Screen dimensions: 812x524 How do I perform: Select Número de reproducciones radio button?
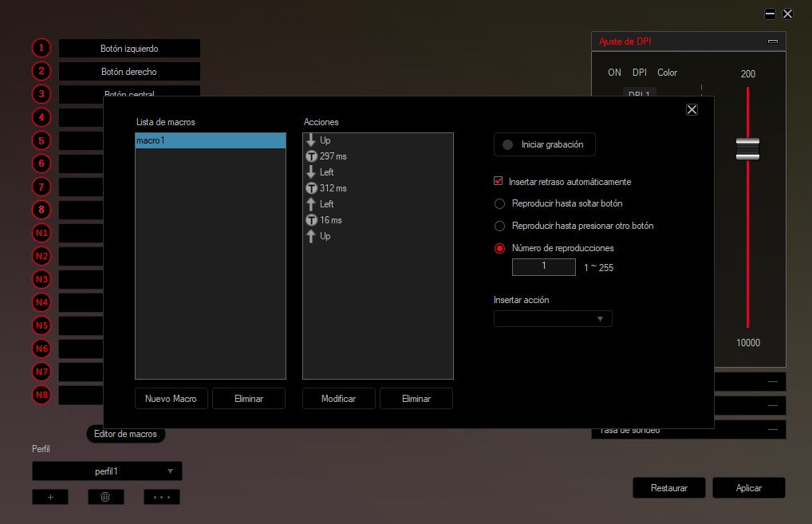click(x=500, y=249)
